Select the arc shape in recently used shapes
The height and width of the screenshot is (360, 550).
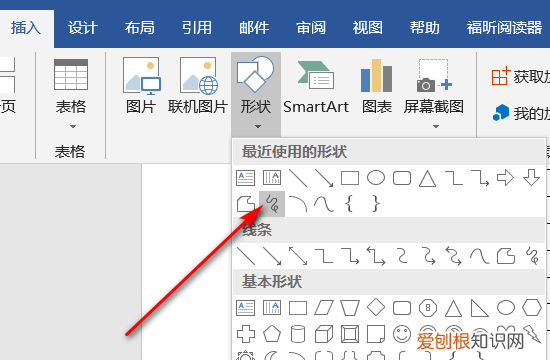click(298, 204)
